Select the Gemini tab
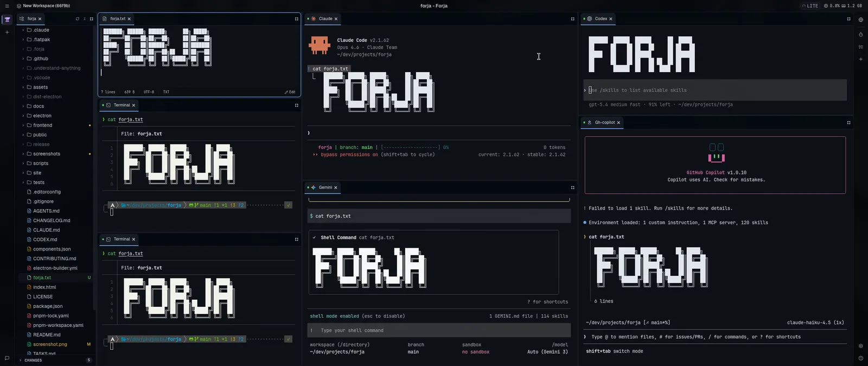Screen dimensions: 868x366 click(322, 187)
